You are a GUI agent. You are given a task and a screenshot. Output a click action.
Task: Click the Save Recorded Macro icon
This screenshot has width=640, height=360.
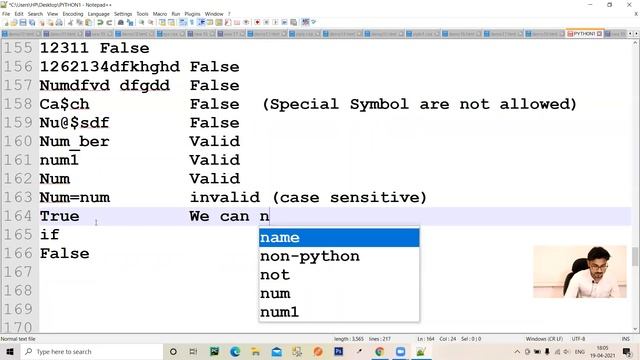pyautogui.click(x=293, y=22)
